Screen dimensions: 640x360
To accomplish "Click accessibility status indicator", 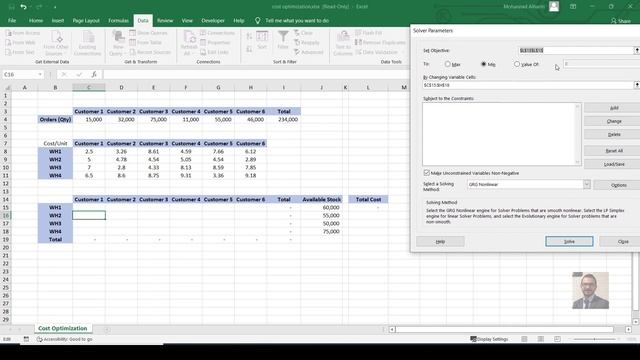I will 64,339.
